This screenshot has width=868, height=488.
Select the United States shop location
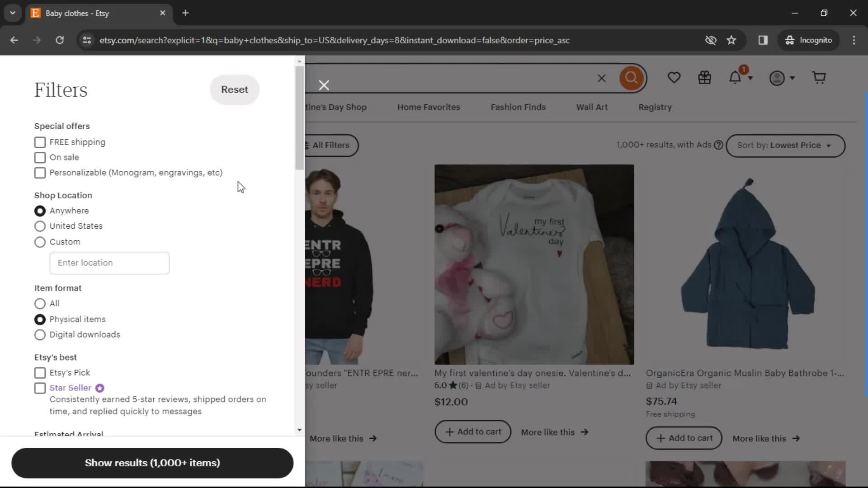click(40, 226)
